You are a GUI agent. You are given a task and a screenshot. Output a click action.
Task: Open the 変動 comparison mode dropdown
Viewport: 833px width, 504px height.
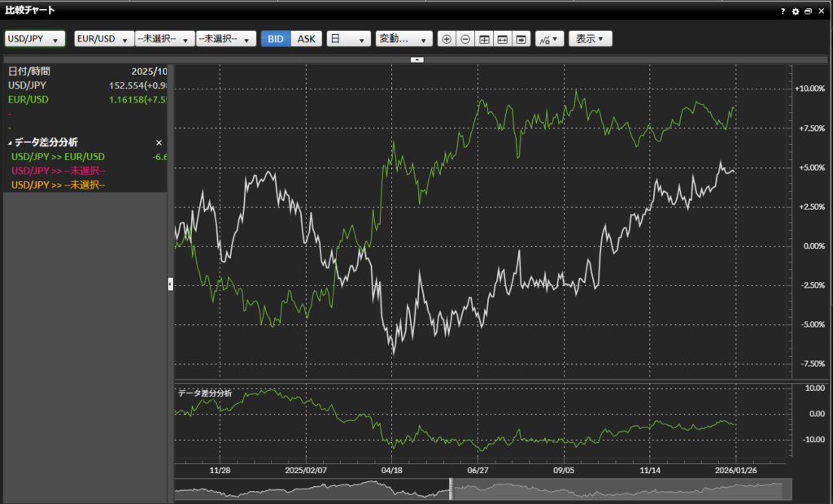[404, 38]
